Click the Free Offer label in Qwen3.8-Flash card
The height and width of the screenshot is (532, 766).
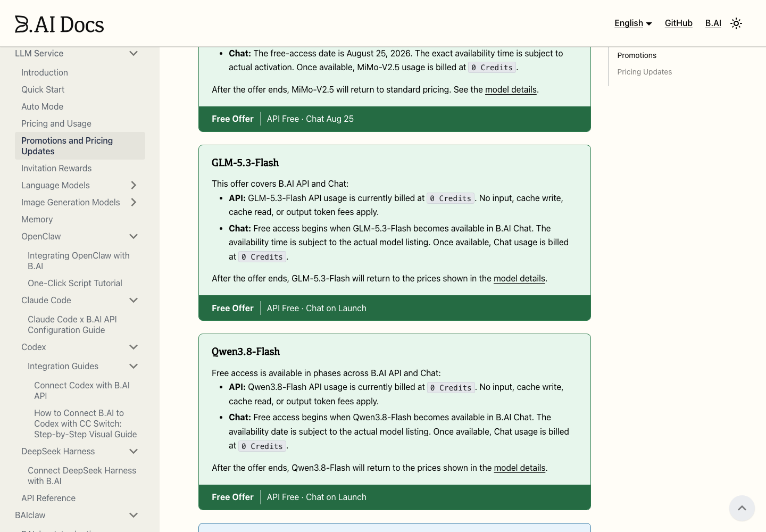click(x=232, y=497)
